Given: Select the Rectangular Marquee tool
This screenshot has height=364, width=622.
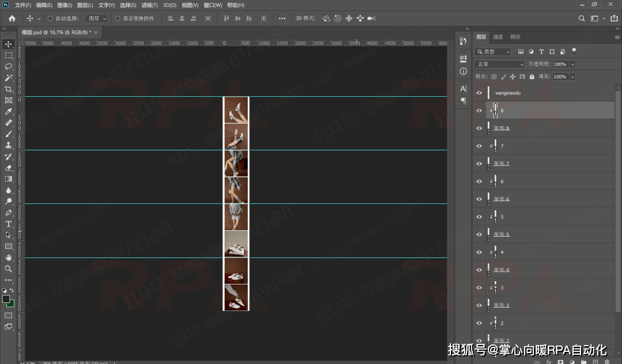Looking at the screenshot, I should click(9, 55).
